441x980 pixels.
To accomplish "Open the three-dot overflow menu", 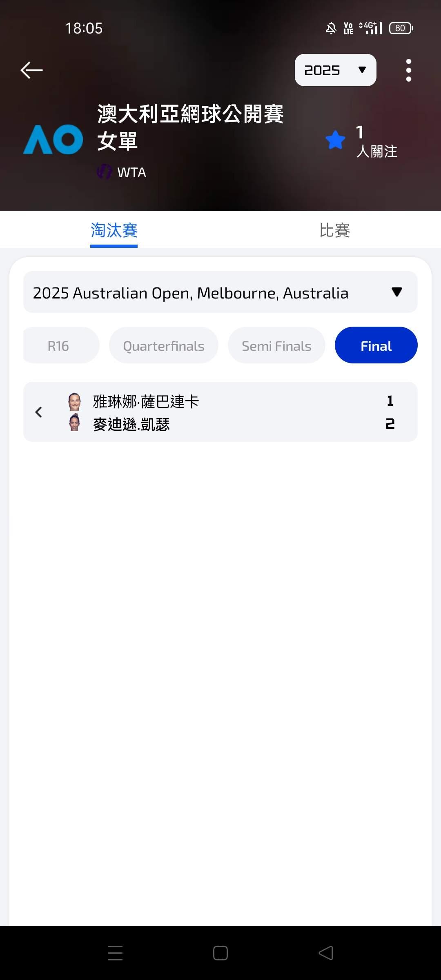I will 408,70.
